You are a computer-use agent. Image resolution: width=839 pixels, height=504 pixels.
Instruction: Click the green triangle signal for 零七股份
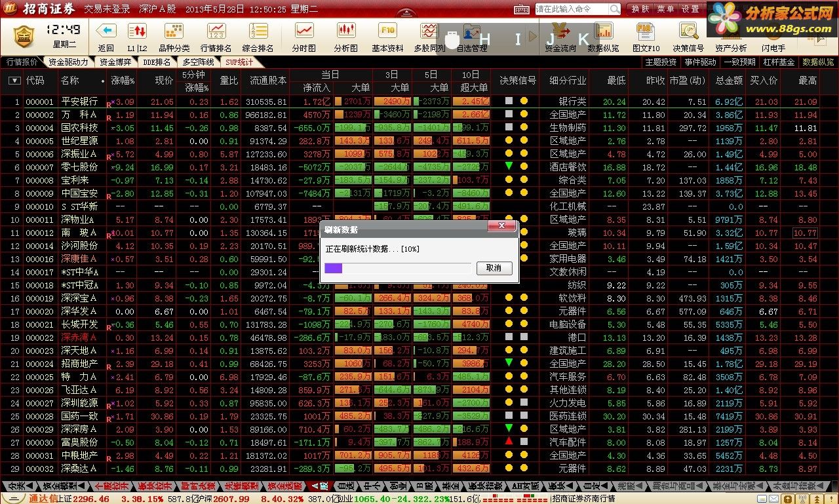509,166
